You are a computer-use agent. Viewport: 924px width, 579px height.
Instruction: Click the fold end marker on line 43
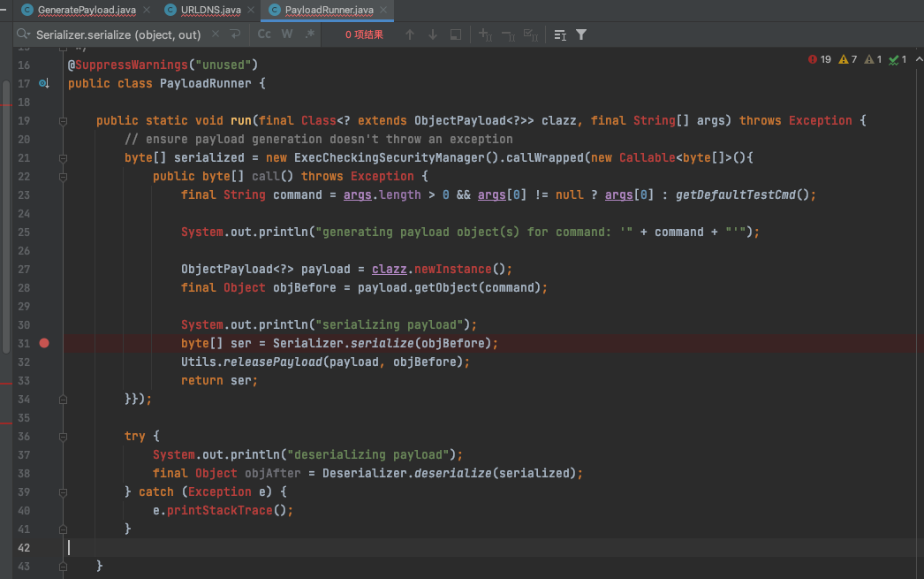click(63, 567)
